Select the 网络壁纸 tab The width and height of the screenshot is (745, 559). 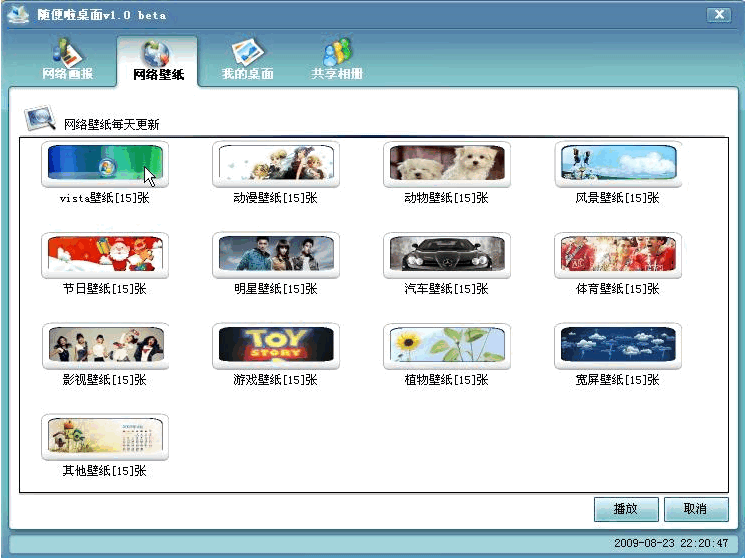[157, 61]
